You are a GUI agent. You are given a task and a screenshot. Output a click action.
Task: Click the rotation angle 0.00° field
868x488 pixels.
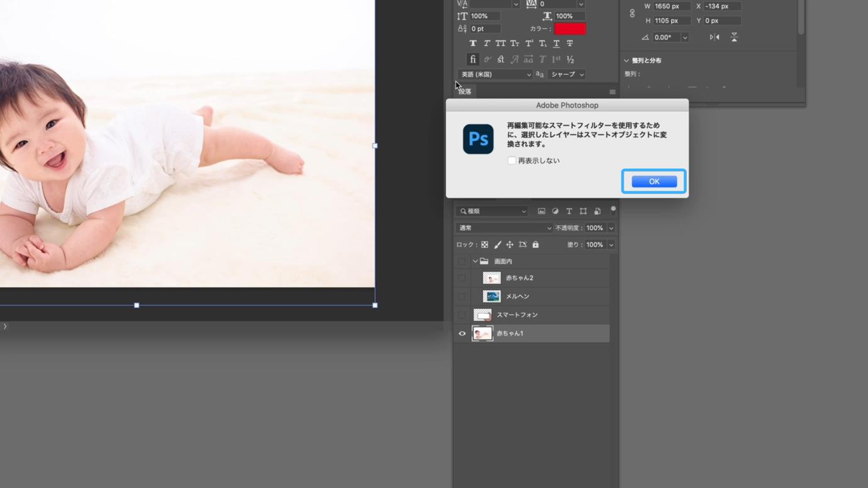point(666,38)
